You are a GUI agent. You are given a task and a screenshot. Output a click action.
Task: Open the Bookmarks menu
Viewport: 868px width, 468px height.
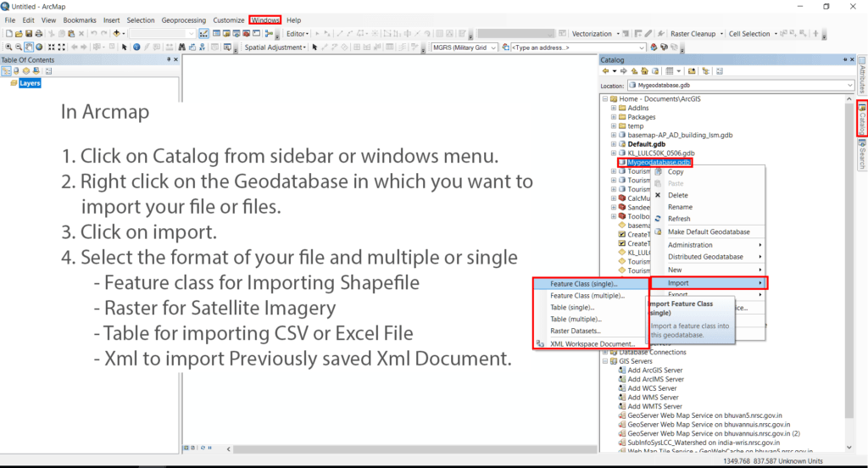[80, 20]
